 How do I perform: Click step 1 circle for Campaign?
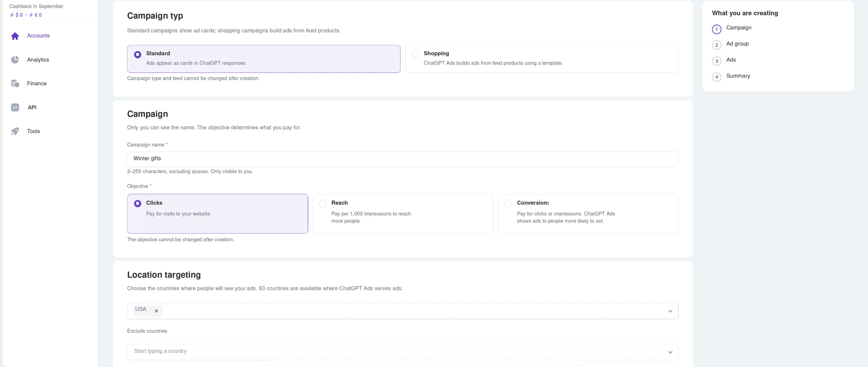tap(716, 29)
